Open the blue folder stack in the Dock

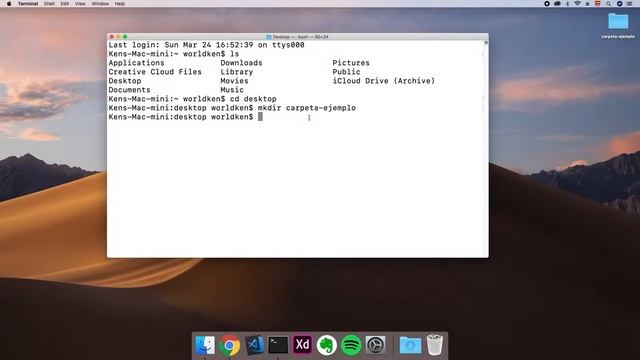point(410,346)
